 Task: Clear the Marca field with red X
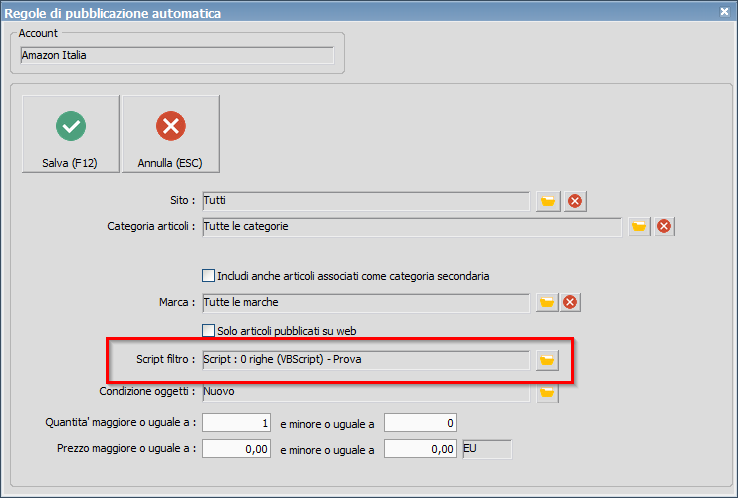[x=570, y=302]
